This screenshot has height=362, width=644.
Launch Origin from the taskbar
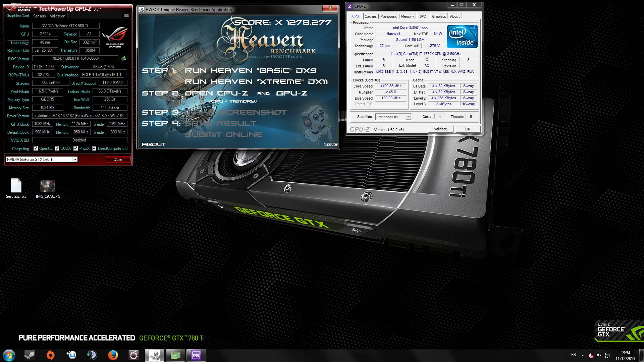(x=51, y=355)
